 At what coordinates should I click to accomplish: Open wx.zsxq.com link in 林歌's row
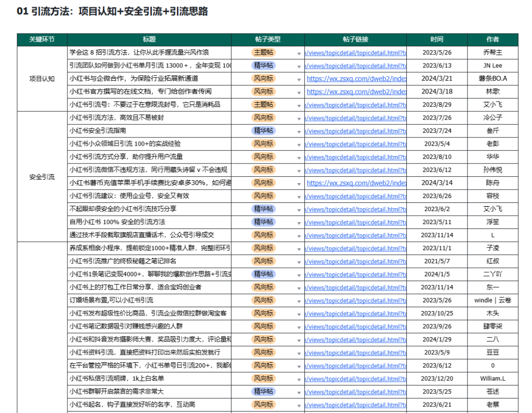(x=356, y=92)
